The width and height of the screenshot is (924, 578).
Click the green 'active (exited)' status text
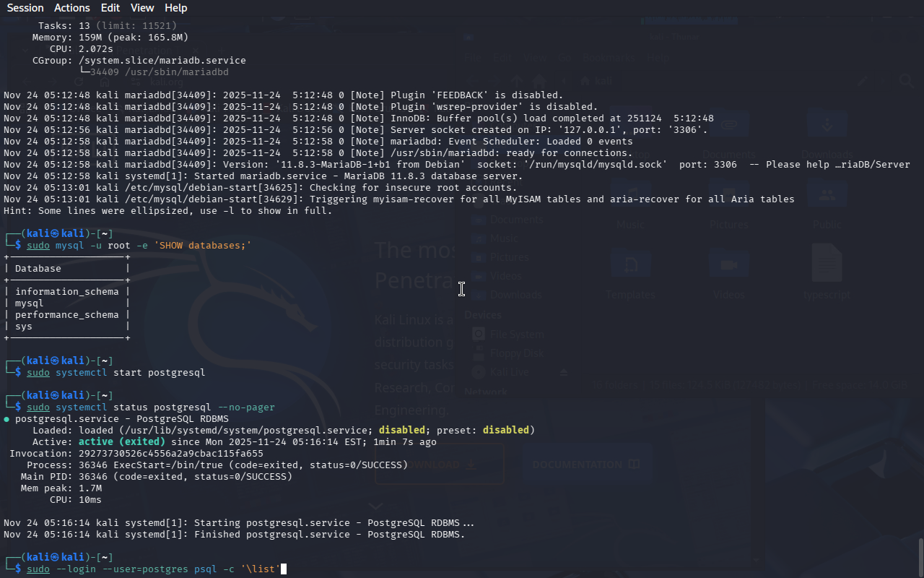click(x=122, y=441)
